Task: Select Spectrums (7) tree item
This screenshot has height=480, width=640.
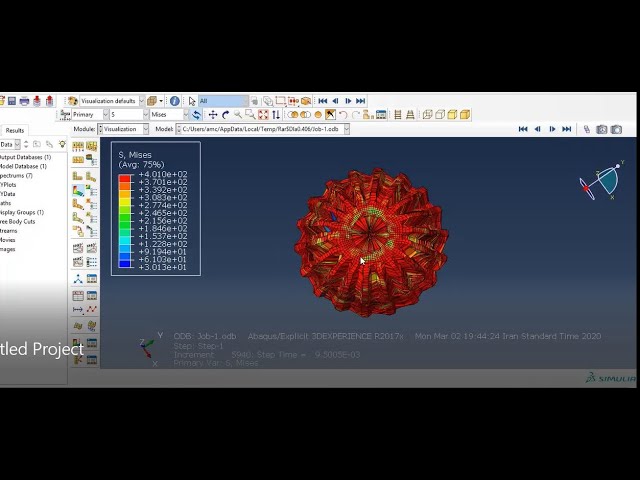Action: point(16,176)
